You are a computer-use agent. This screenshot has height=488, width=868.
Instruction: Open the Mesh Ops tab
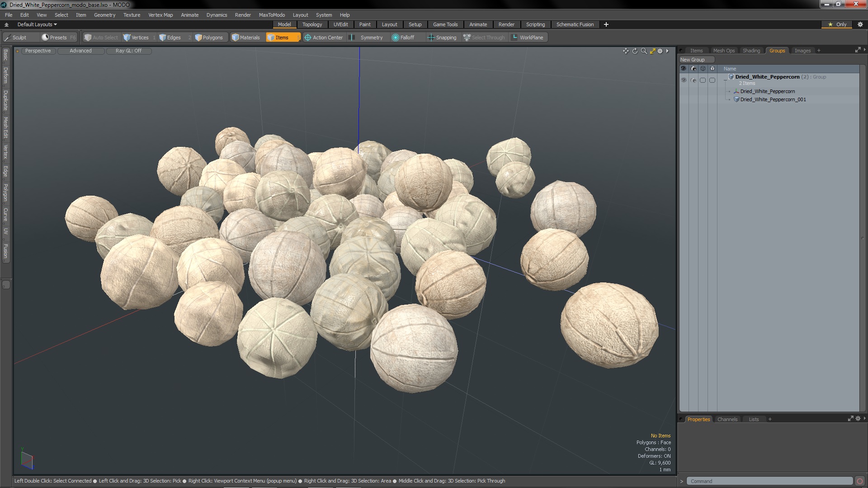[x=724, y=50]
